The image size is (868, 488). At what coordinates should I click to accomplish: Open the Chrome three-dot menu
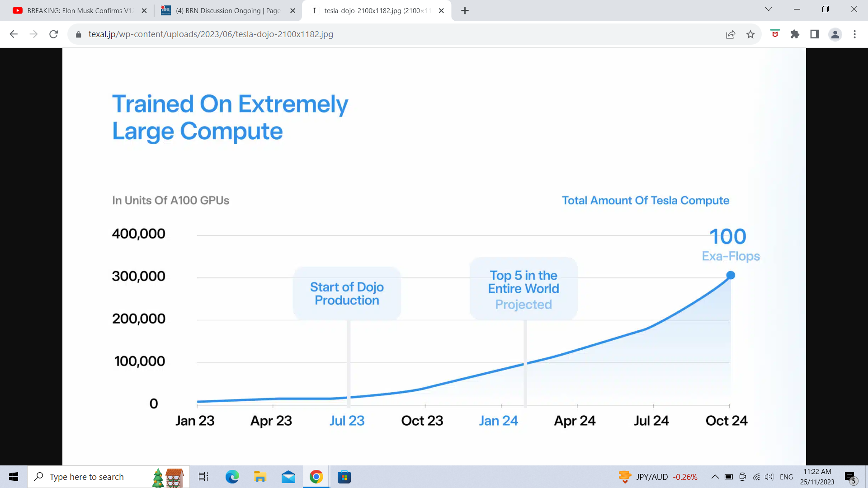pyautogui.click(x=854, y=34)
